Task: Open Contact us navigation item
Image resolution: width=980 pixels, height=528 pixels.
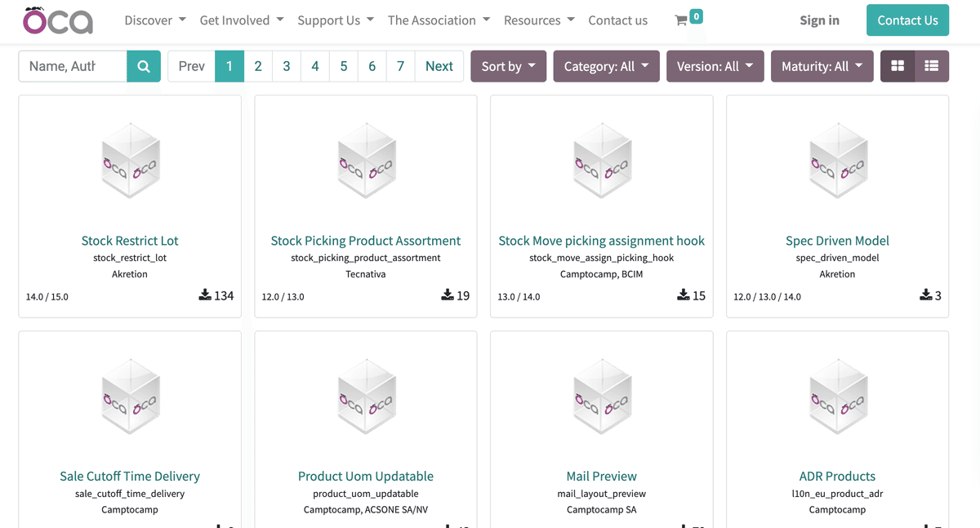Action: click(x=618, y=20)
